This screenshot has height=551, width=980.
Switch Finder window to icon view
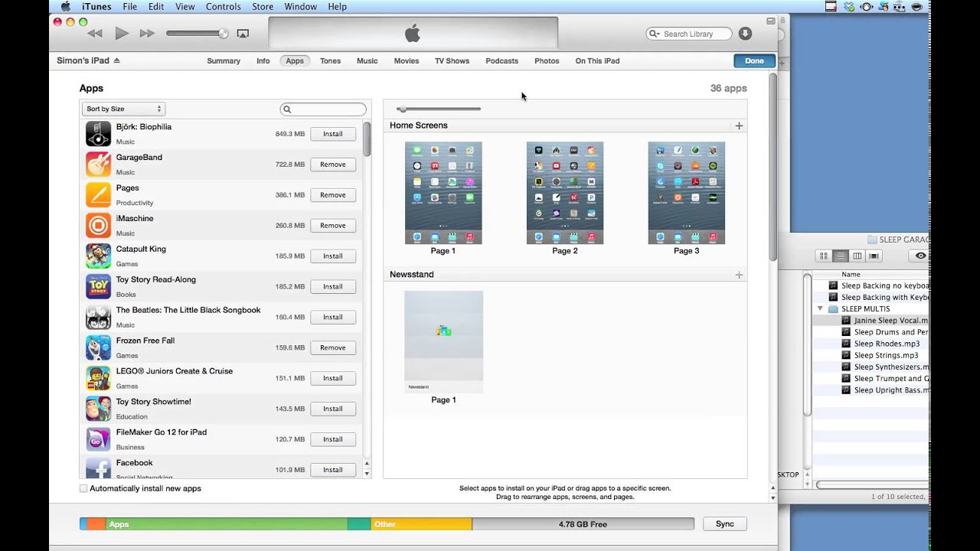(824, 256)
